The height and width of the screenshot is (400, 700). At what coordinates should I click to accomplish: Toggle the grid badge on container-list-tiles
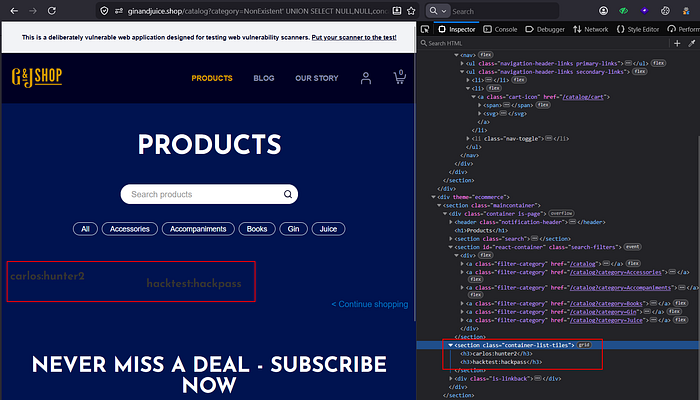tap(584, 345)
